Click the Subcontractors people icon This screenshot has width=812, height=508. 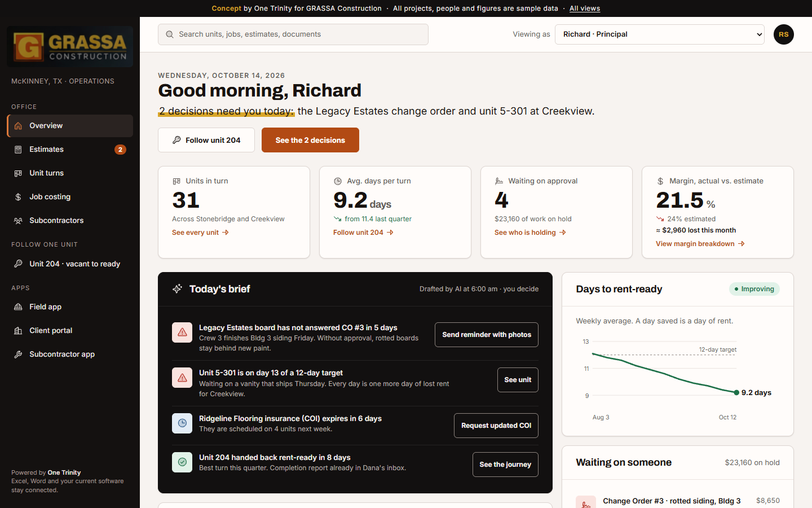(x=18, y=221)
